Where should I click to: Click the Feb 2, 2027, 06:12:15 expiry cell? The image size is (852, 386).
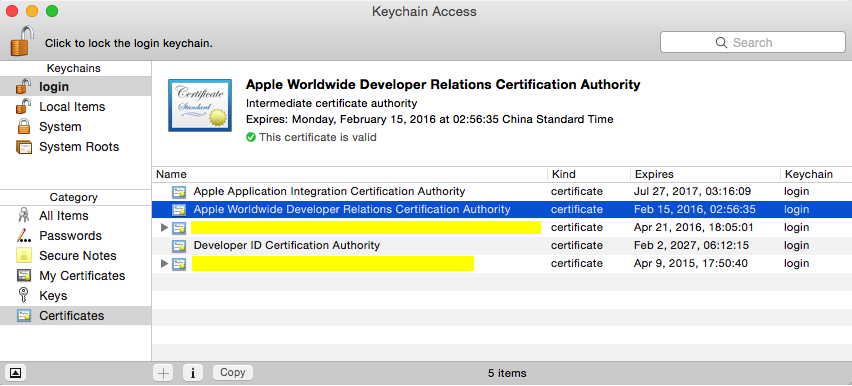pyautogui.click(x=691, y=245)
